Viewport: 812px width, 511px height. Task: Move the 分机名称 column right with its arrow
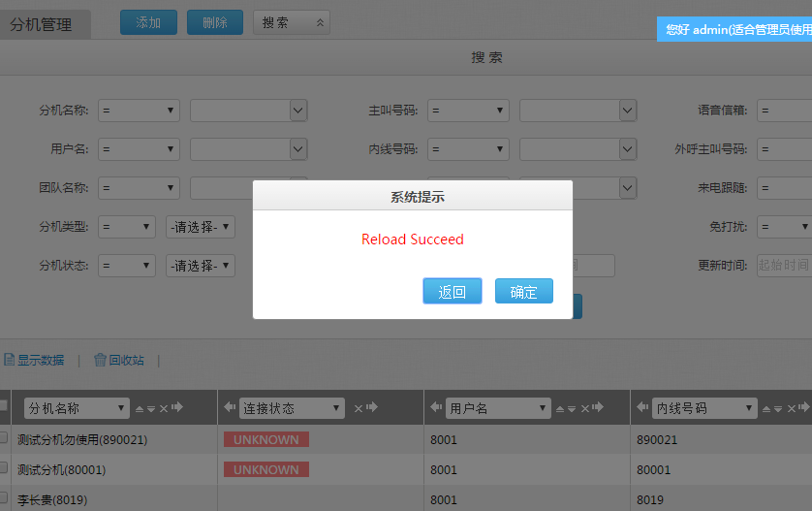coord(177,408)
